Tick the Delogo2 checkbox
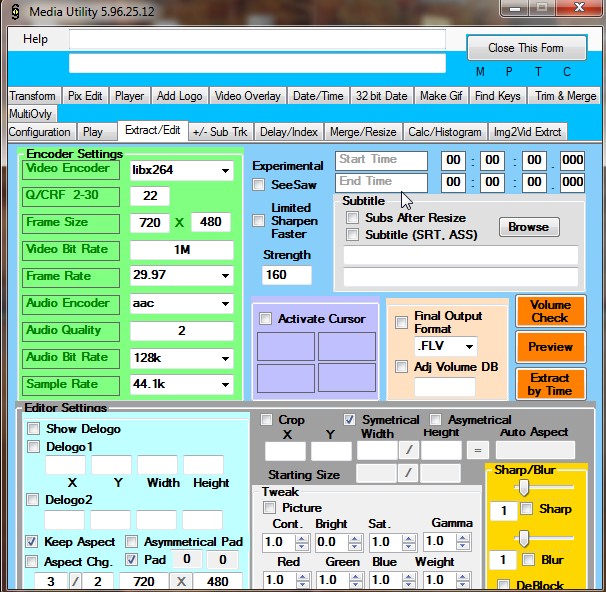This screenshot has width=606, height=592. point(33,499)
